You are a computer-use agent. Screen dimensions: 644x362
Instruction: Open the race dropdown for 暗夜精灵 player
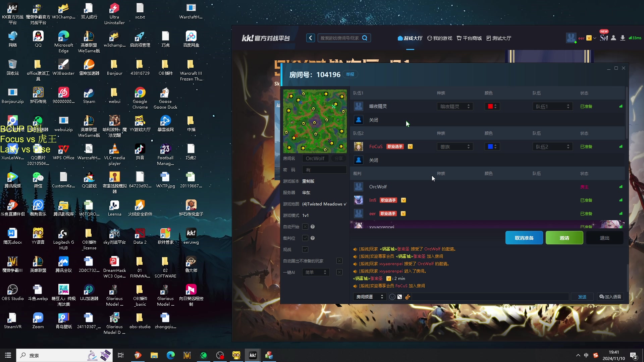[455, 106]
